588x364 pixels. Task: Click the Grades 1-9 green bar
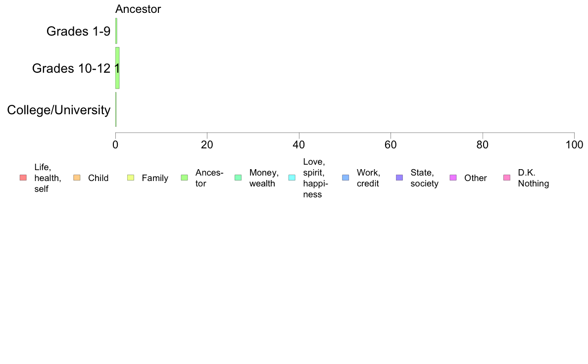[x=116, y=31]
